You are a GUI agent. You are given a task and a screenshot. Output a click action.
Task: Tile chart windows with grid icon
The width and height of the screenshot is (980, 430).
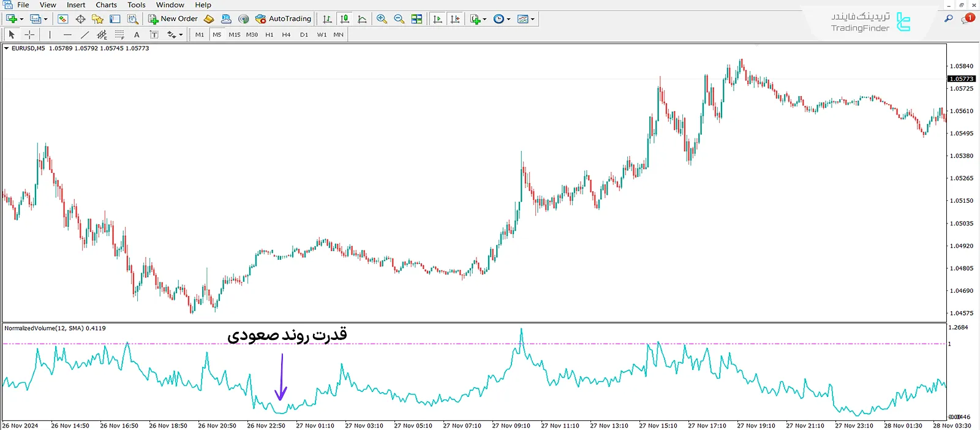click(417, 19)
